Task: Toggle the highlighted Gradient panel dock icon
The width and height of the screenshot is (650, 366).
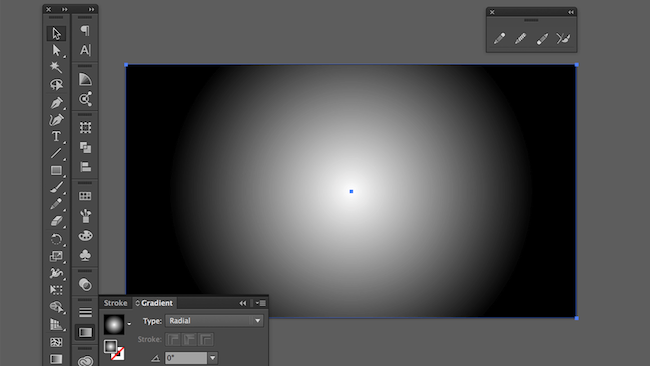Action: pos(85,332)
